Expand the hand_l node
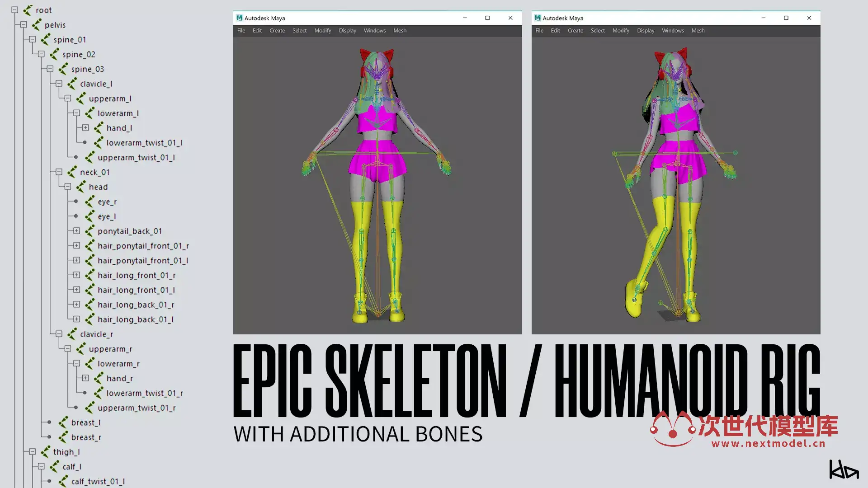Viewport: 868px width, 488px height. click(85, 128)
